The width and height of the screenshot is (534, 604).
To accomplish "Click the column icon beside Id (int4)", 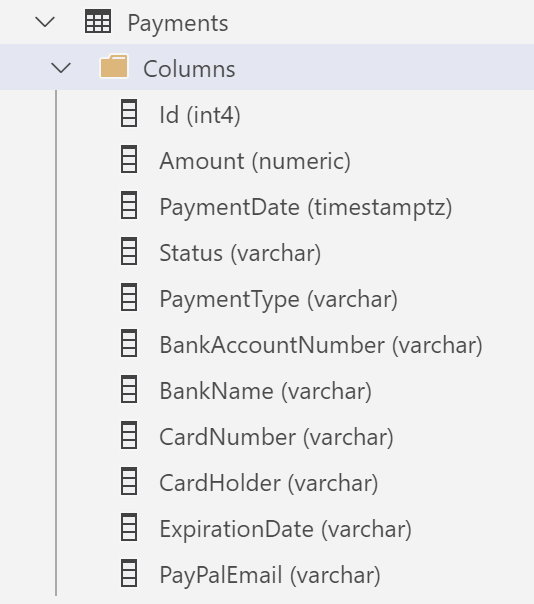I will pyautogui.click(x=129, y=113).
